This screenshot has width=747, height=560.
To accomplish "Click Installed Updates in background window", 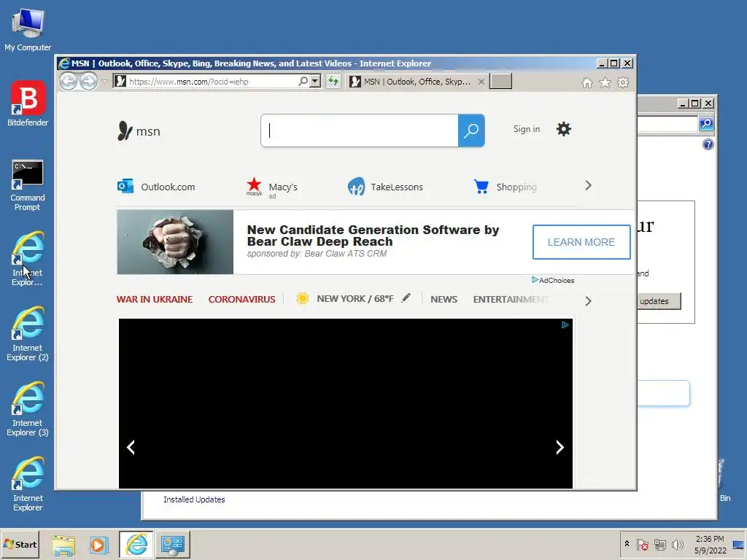I will coord(194,499).
